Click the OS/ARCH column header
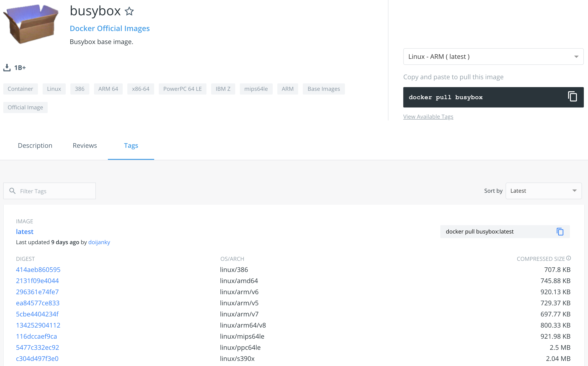The width and height of the screenshot is (588, 366). 232,259
